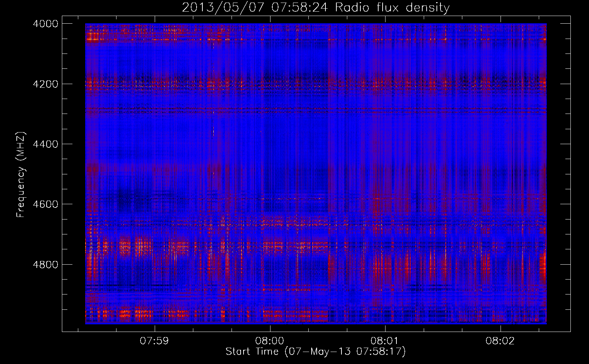This screenshot has height=364, width=589.
Task: Click the '08:02' time axis label
Action: point(500,341)
